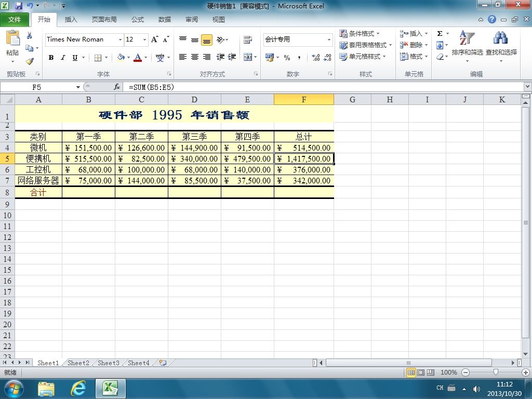Switch to Sheet2 worksheet

pos(78,363)
